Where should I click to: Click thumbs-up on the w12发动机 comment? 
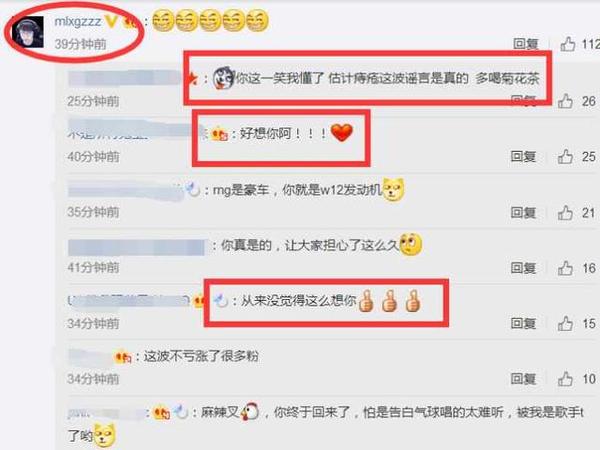click(565, 213)
